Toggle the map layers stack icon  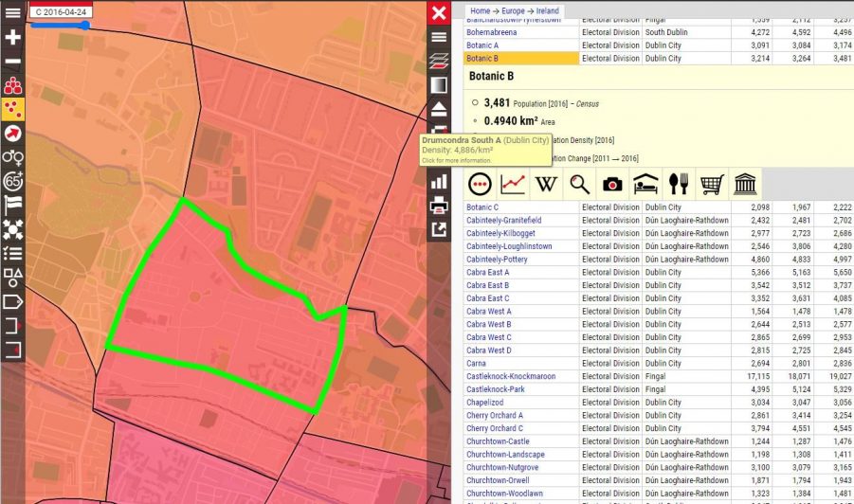coord(439,61)
